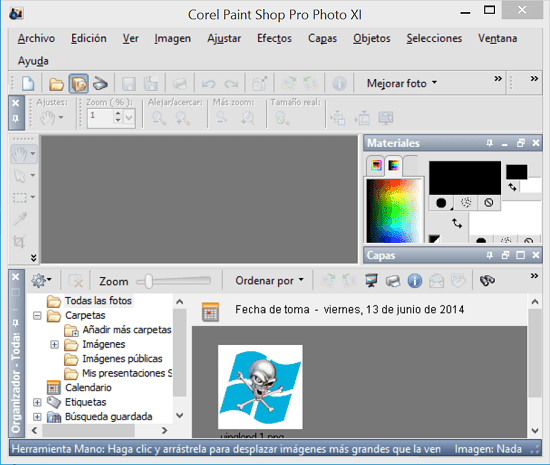
Task: Open the Pan tool flyout arrow
Action: [33, 154]
